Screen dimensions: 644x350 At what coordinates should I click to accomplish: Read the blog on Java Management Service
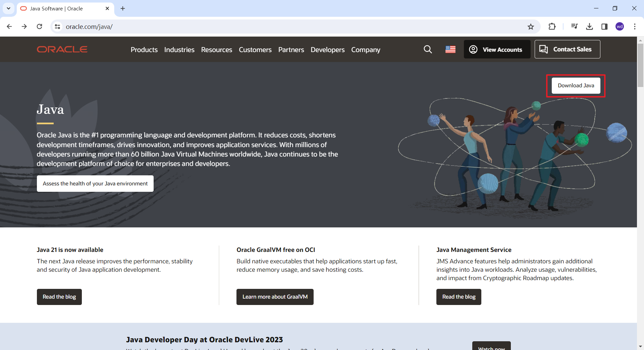coord(459,297)
